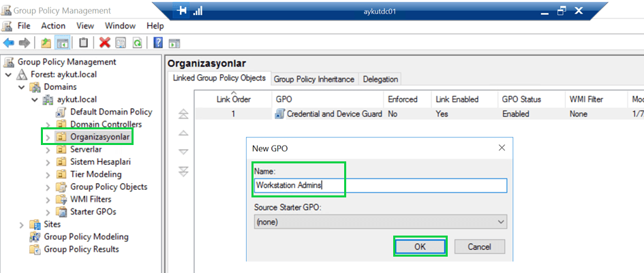This screenshot has height=273, width=644.
Task: Move link to bottom with double-down arrow
Action: 183,172
